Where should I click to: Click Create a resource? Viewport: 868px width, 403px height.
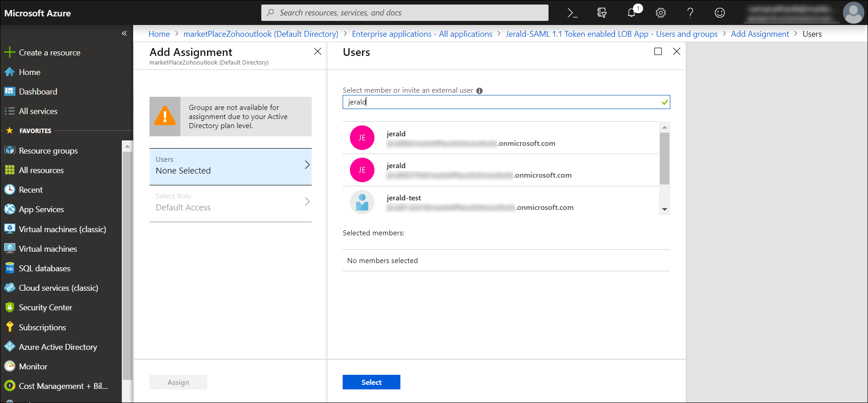(49, 53)
